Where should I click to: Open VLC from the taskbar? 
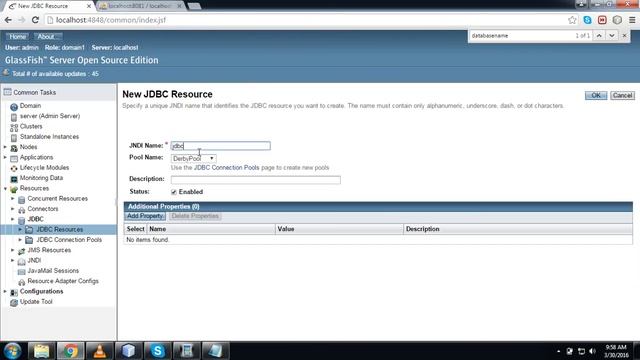[99, 351]
